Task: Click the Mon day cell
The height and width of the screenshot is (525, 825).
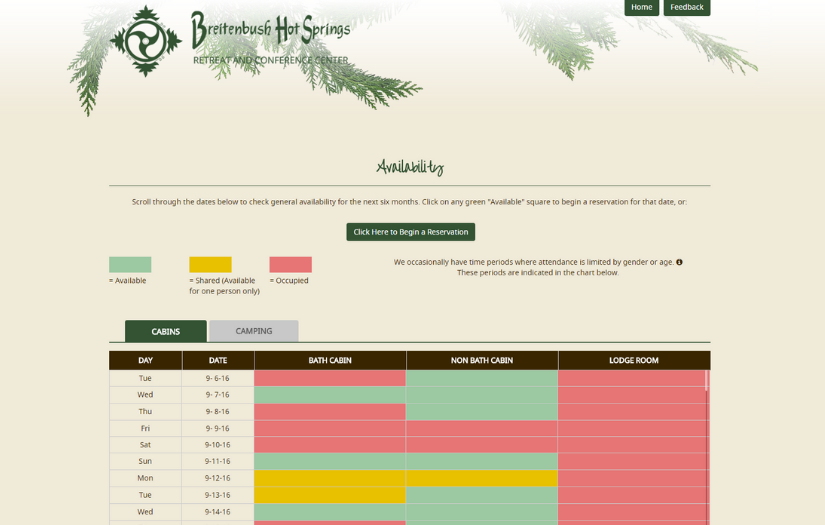Action: (x=146, y=478)
